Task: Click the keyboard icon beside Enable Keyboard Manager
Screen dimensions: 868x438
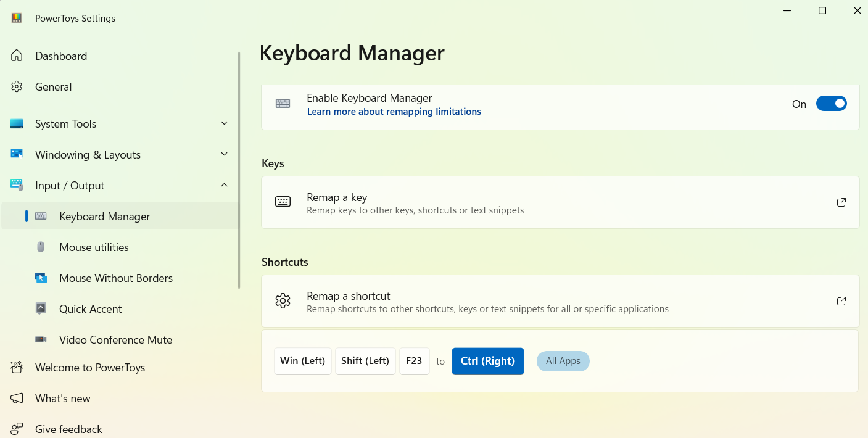Action: (x=283, y=104)
